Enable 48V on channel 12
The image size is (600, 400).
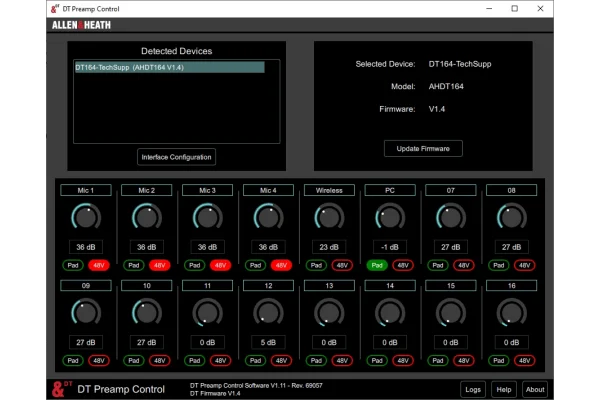tap(281, 361)
